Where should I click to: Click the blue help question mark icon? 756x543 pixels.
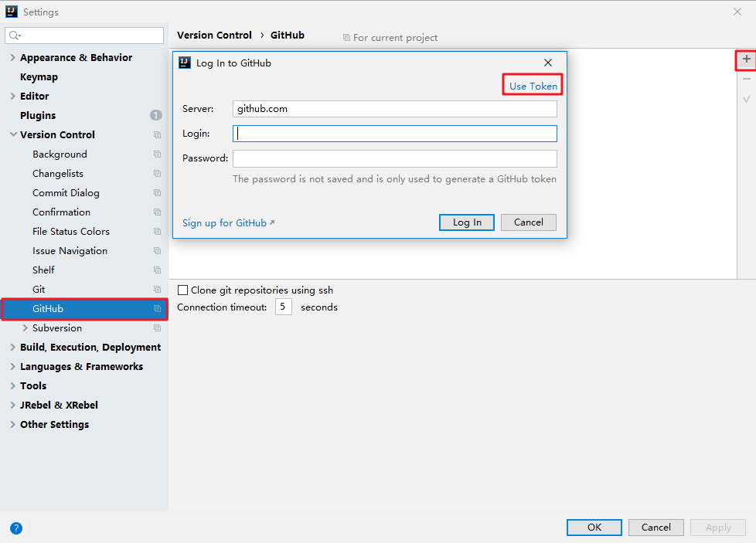tap(16, 528)
